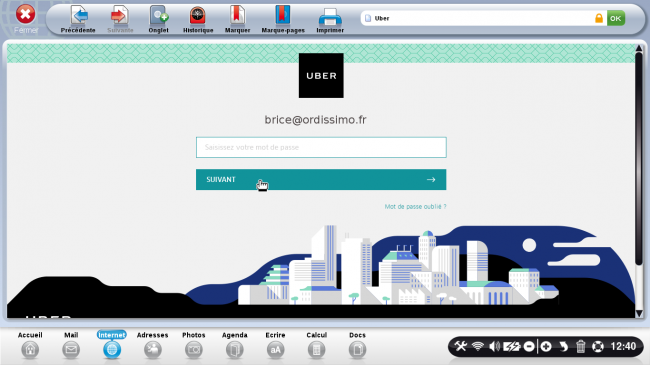Open a new tab with Onglet
This screenshot has width=650, height=365.
click(158, 19)
